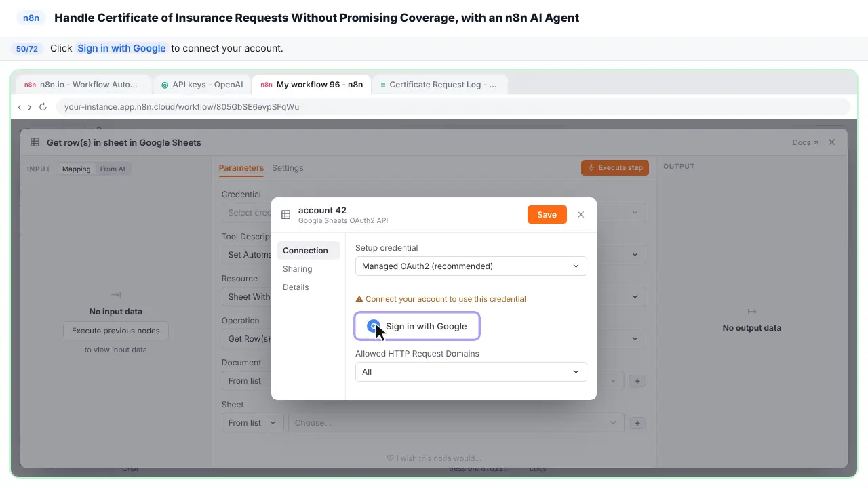Click the Google Sheets icon beside account 42
Screen dimensions: 868x488
(285, 215)
